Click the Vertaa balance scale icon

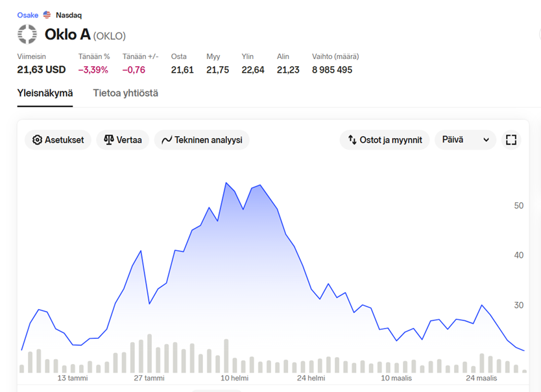click(109, 140)
